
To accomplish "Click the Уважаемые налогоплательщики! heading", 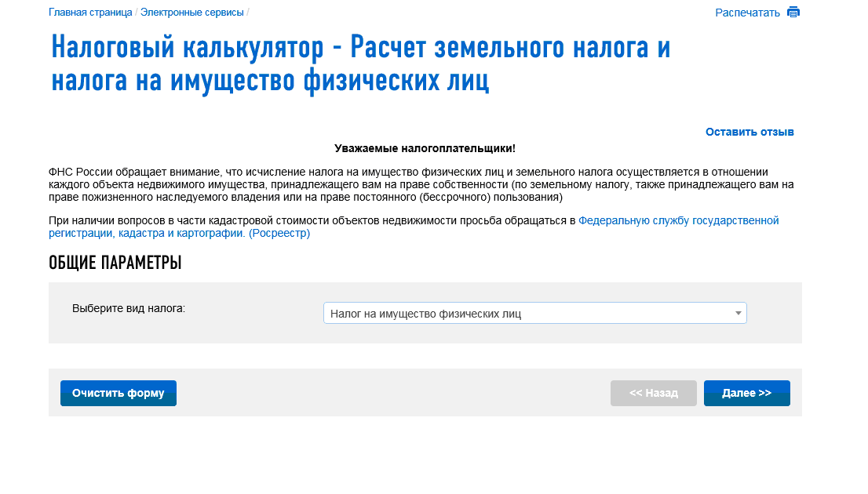I will click(x=425, y=148).
